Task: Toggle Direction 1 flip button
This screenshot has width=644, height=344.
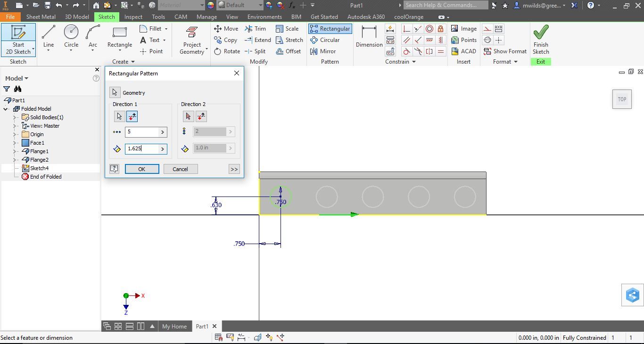Action: pyautogui.click(x=132, y=116)
